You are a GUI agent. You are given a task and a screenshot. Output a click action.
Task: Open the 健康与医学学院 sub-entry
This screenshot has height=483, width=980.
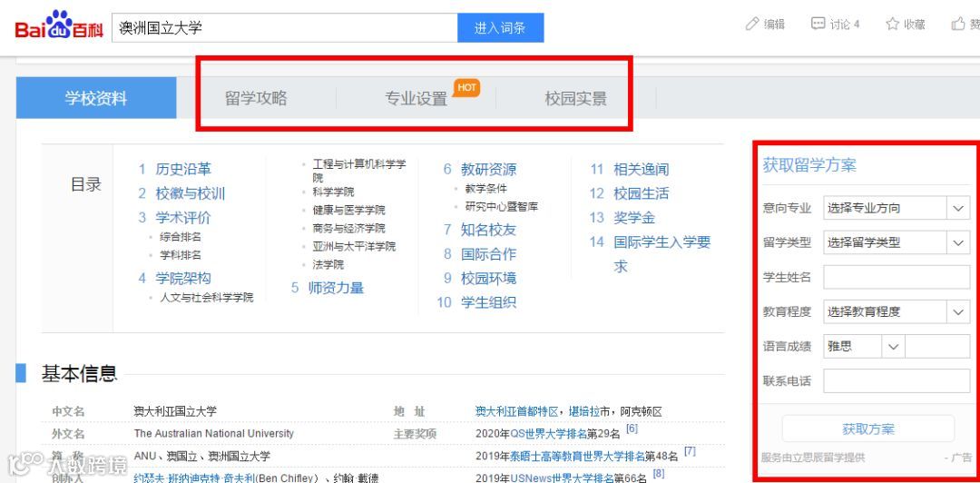click(x=348, y=211)
